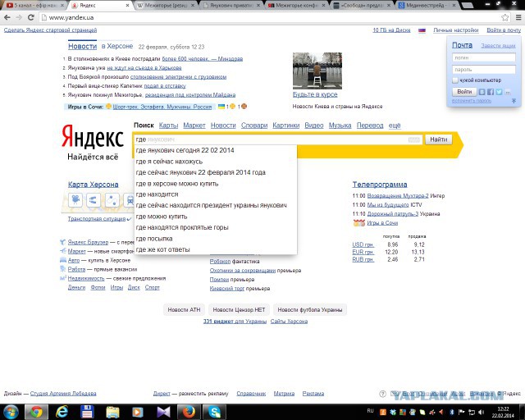
Task: Open the Картинки service link
Action: 286,126
